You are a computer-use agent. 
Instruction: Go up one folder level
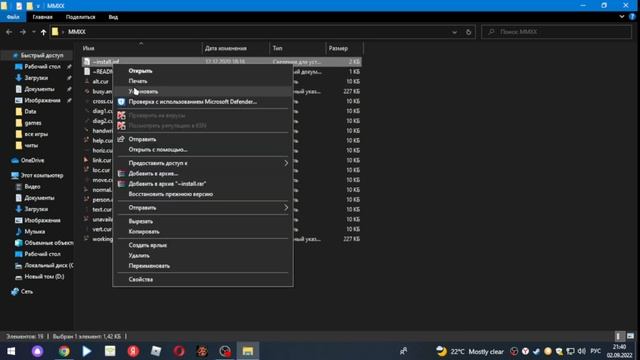pyautogui.click(x=43, y=32)
